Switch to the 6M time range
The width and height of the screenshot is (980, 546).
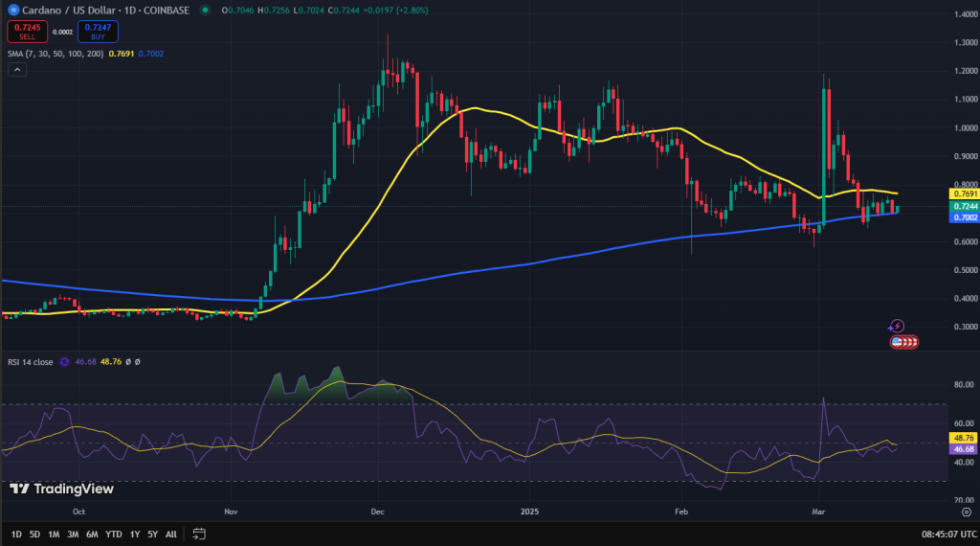92,535
